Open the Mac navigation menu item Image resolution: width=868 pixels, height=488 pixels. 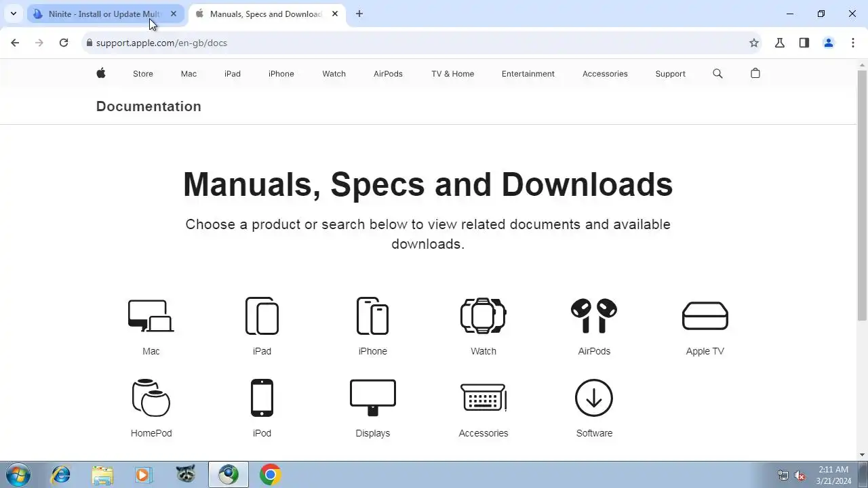click(189, 74)
